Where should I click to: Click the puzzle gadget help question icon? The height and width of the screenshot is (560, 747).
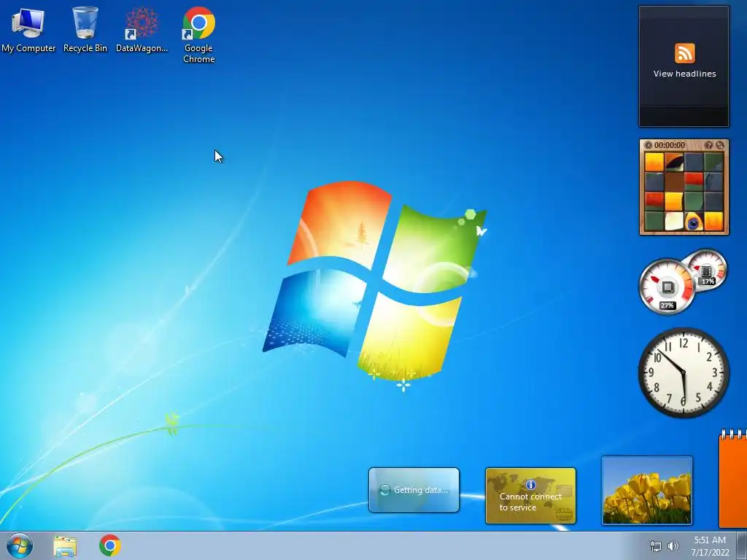pyautogui.click(x=708, y=145)
